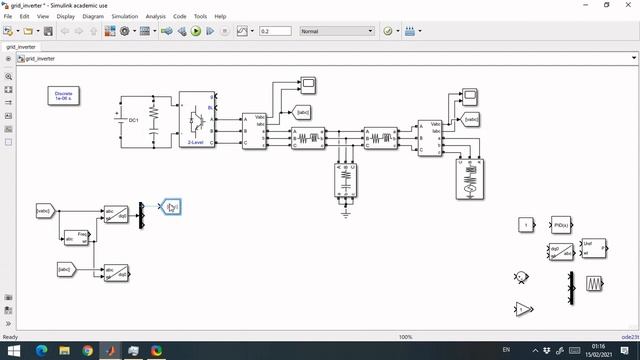This screenshot has width=640, height=360.
Task: Click the Update diagram toolbar icon
Action: click(167, 31)
